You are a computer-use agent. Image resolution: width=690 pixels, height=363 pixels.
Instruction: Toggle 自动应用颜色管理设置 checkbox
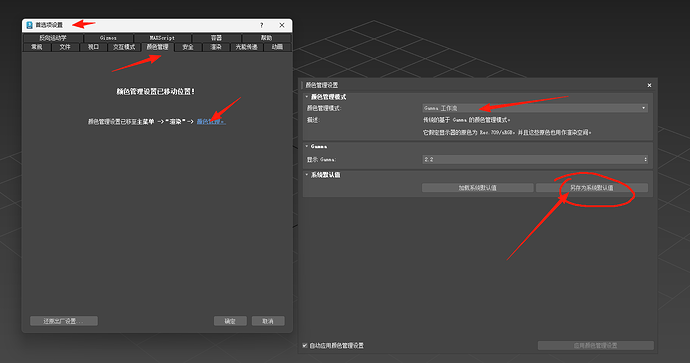coord(305,345)
